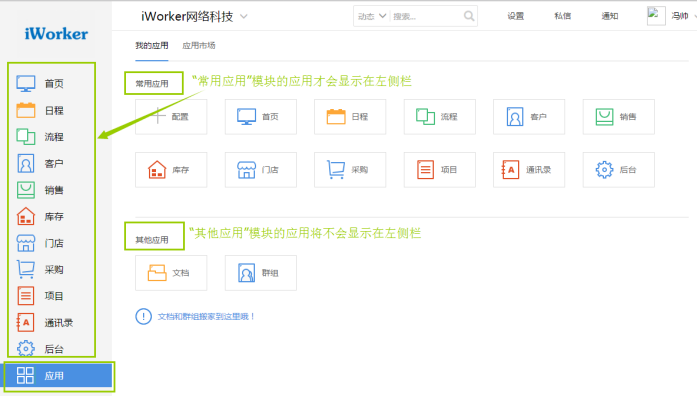Open the 文档 folder tile
Image resolution: width=698 pixels, height=396 pixels.
click(x=171, y=273)
